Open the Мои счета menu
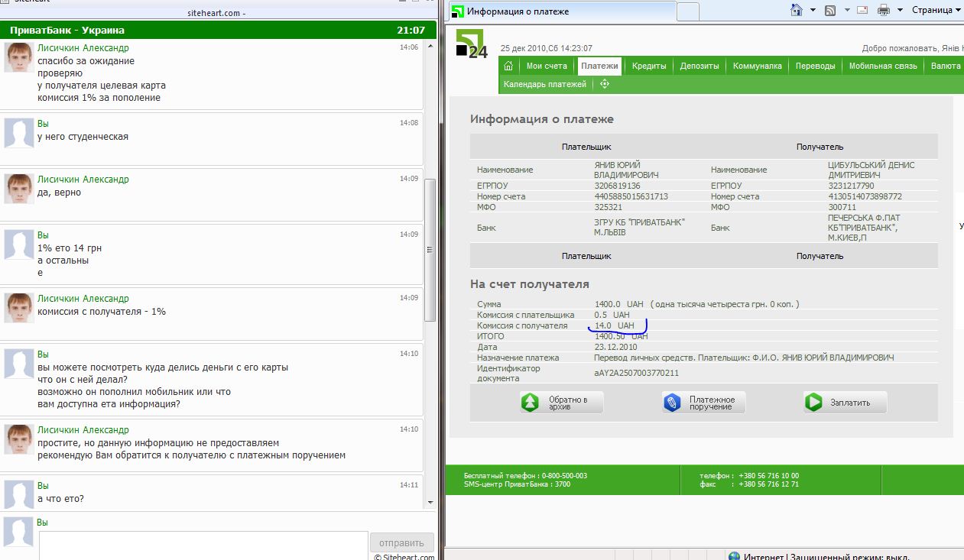 click(x=547, y=66)
